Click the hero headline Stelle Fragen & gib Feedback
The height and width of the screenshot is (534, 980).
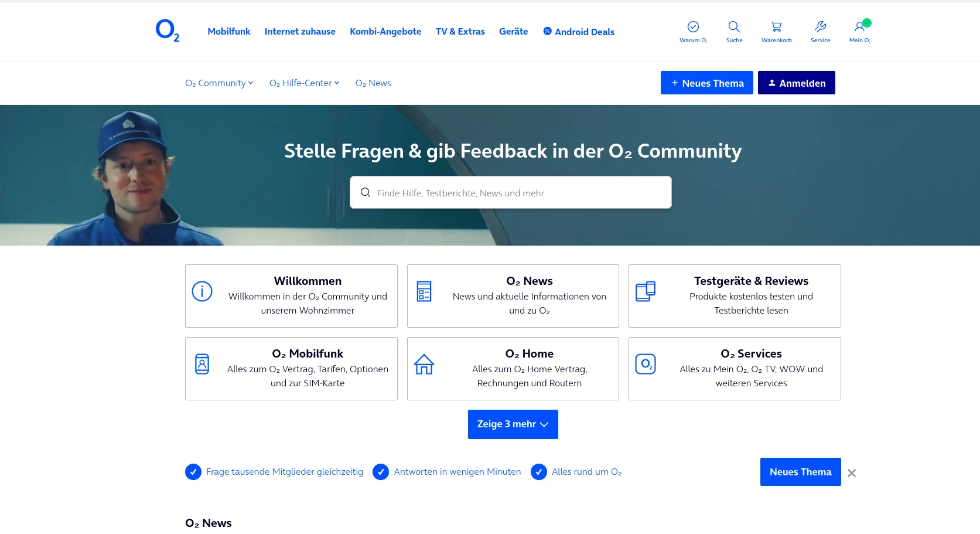coord(513,151)
